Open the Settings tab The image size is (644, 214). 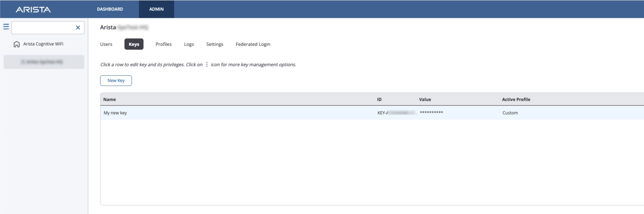click(215, 44)
